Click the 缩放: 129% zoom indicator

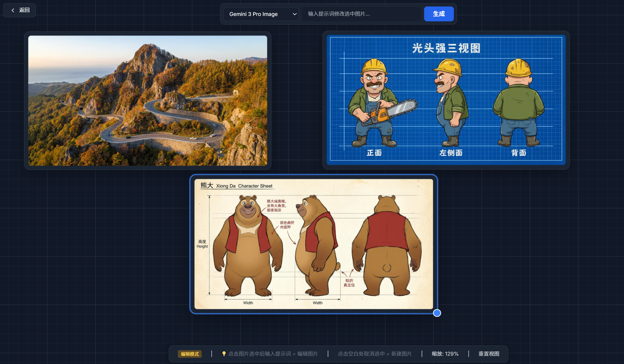pos(445,354)
